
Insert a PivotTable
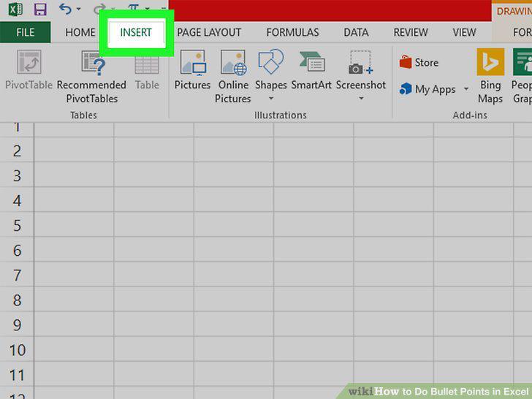tap(28, 70)
